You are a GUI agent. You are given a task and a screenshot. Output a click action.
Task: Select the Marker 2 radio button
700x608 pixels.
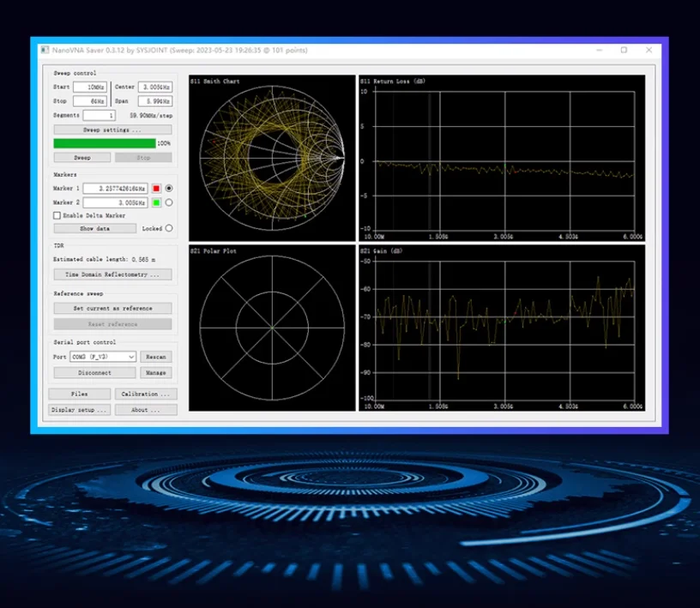click(x=168, y=202)
